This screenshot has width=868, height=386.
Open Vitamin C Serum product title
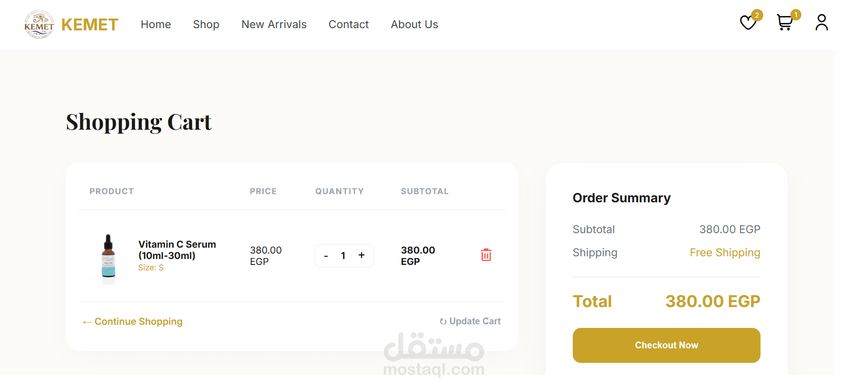[x=177, y=250]
